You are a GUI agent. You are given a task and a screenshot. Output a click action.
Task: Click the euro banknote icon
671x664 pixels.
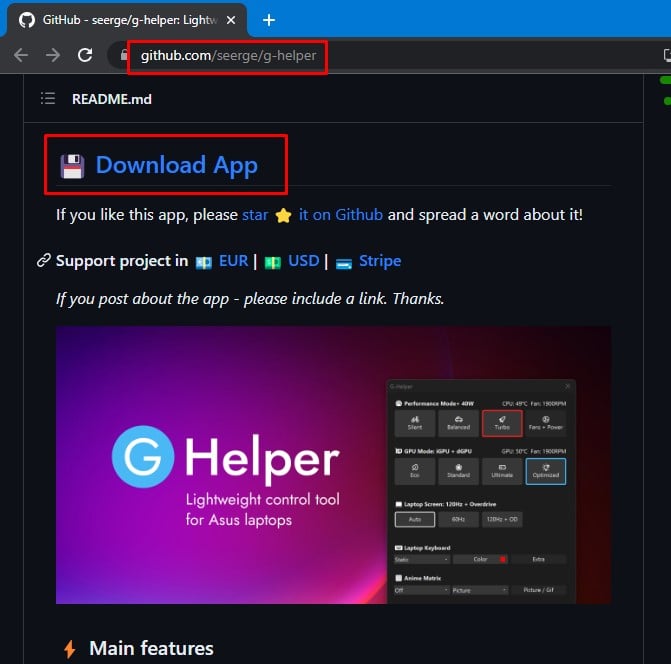click(204, 262)
